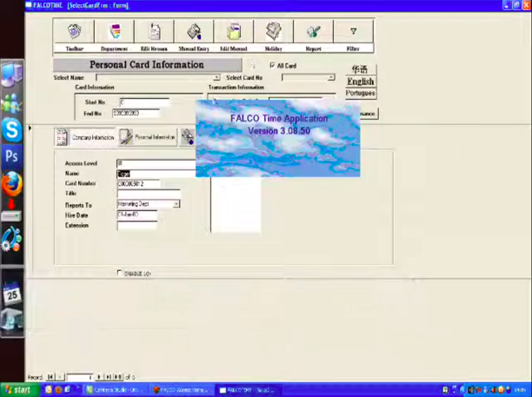Click the partially hidden third tab icon
The image size is (532, 397).
187,137
